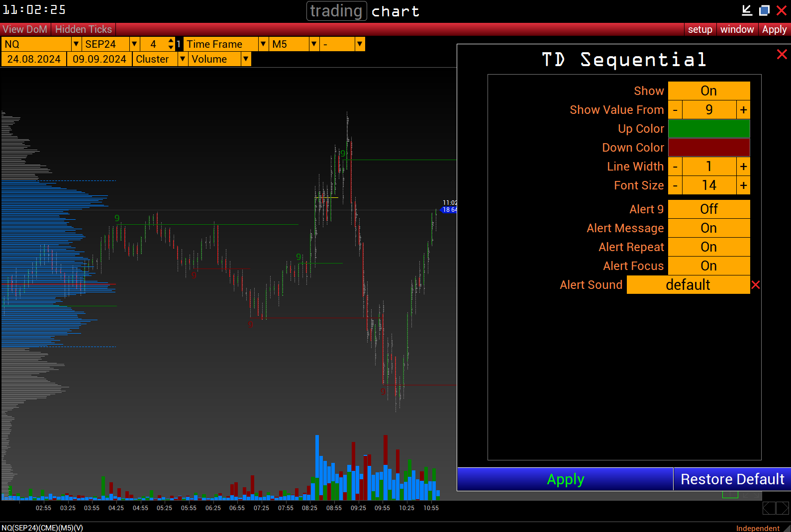Pick the Up Color green swatch
Screen dimensions: 791x532
pyautogui.click(x=708, y=129)
